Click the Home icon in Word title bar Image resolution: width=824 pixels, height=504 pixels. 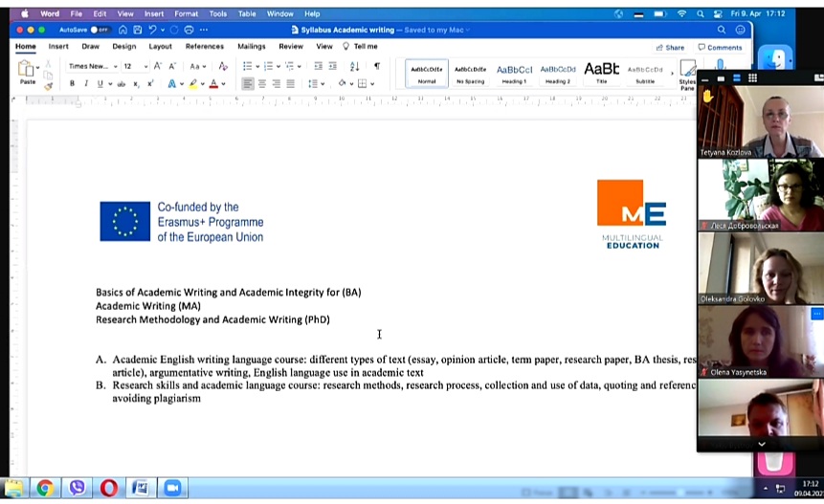(122, 30)
